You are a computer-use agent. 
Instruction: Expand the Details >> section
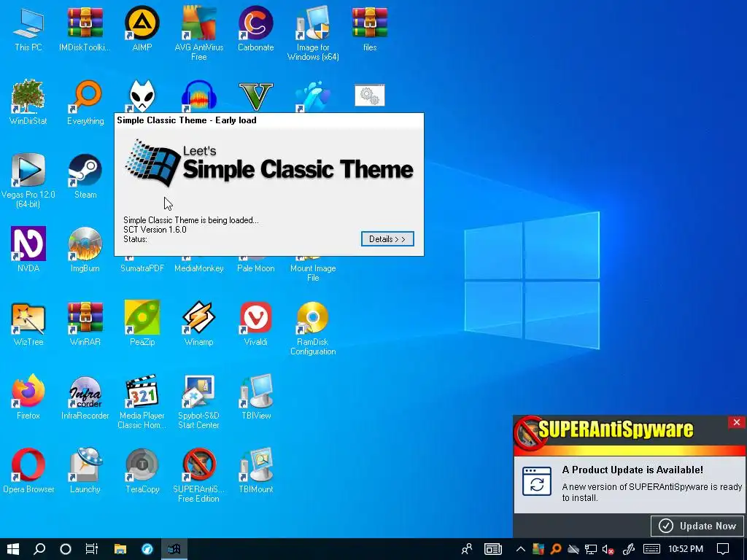tap(387, 239)
